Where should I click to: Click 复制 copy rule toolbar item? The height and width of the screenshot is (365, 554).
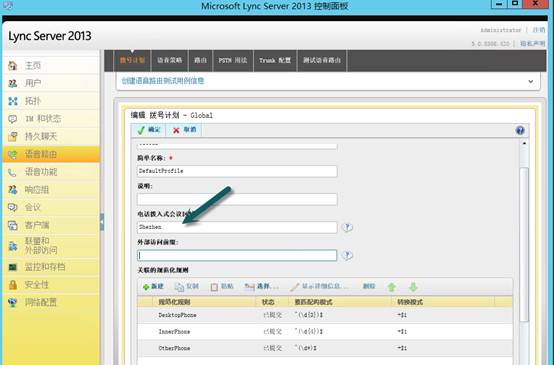click(187, 287)
